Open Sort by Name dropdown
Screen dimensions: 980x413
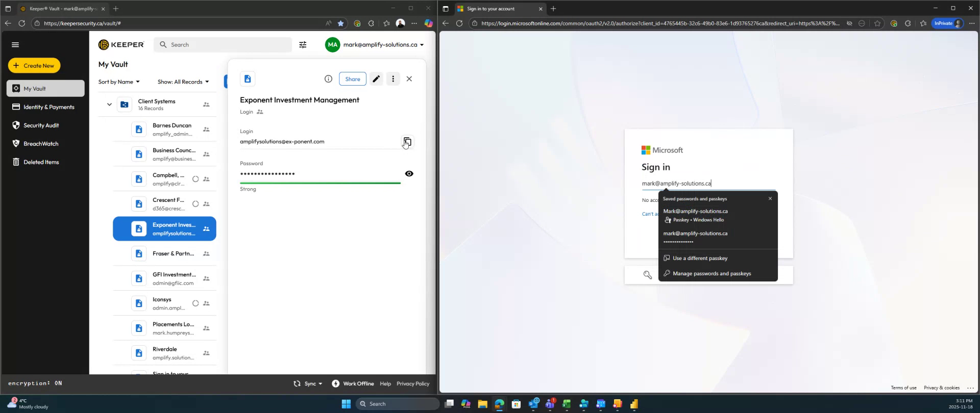(x=119, y=82)
